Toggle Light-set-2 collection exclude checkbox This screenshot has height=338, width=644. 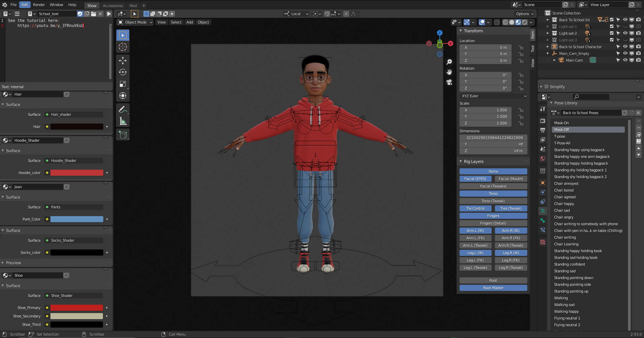coord(612,33)
